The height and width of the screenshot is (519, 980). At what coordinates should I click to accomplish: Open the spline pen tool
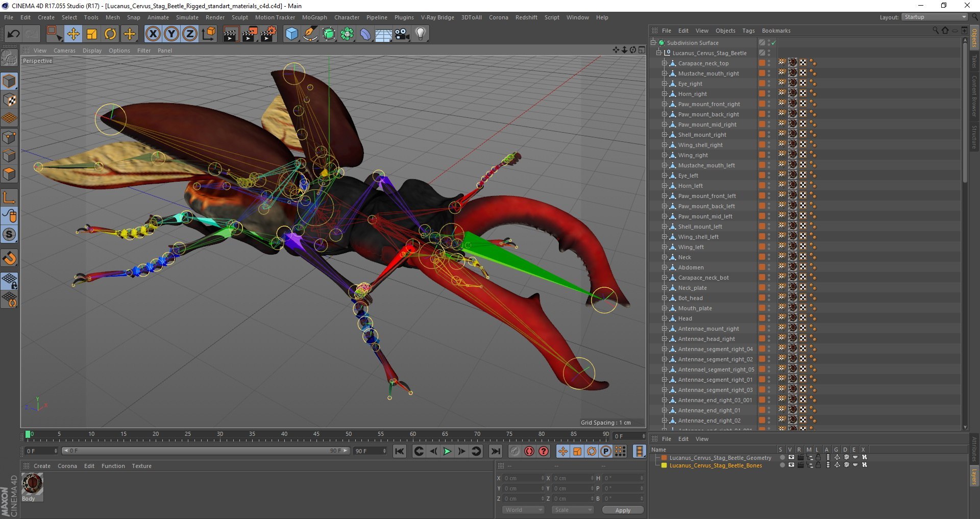(x=310, y=34)
